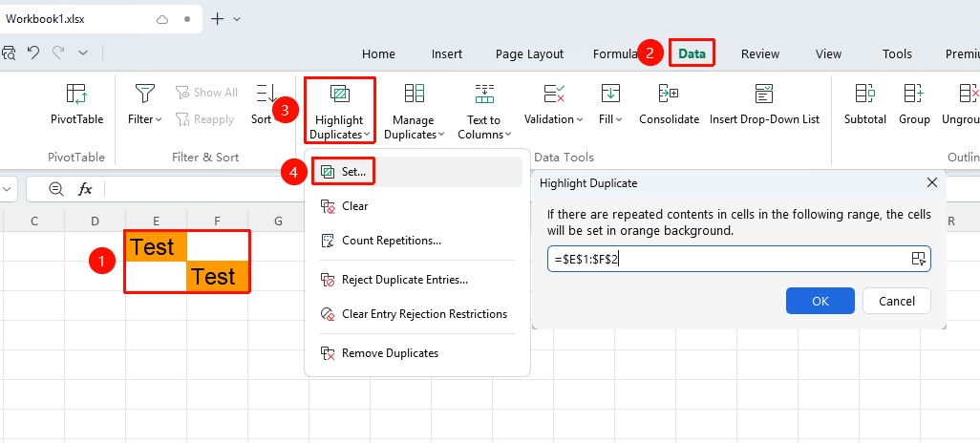The width and height of the screenshot is (980, 443).
Task: Click the Text to Columns icon
Action: [484, 94]
